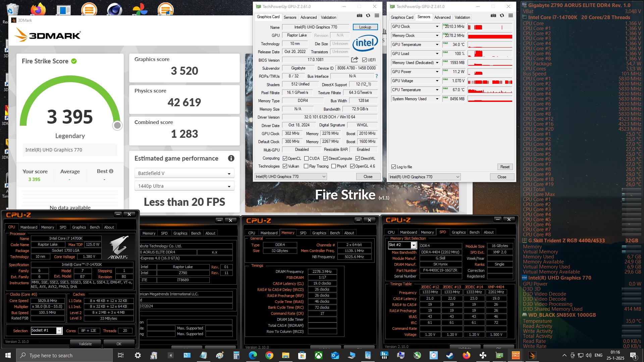Click OK in the first CPU-Z window

[119, 344]
